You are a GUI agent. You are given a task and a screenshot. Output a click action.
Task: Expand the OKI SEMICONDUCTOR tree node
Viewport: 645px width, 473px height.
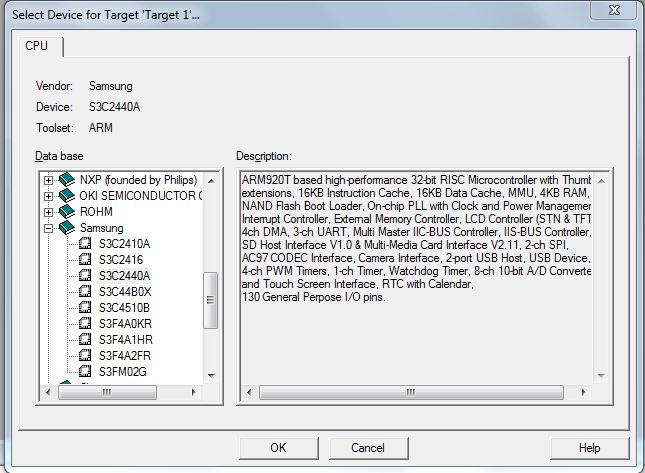click(49, 196)
